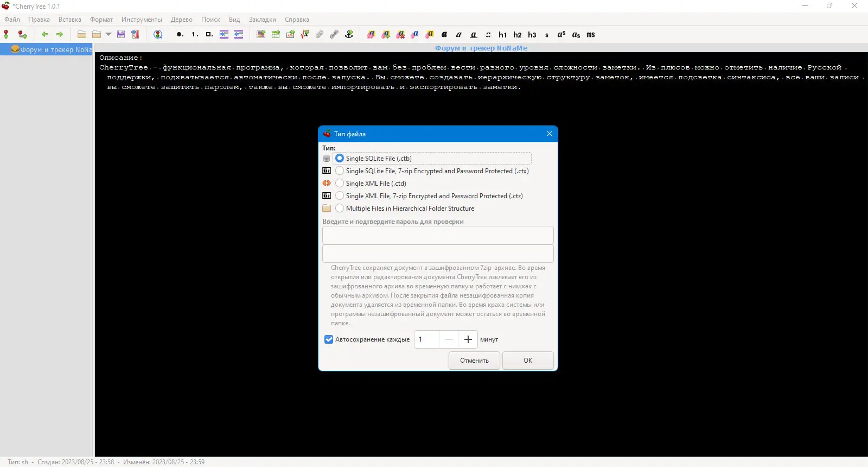Decrease paragraph indent

(x=239, y=34)
